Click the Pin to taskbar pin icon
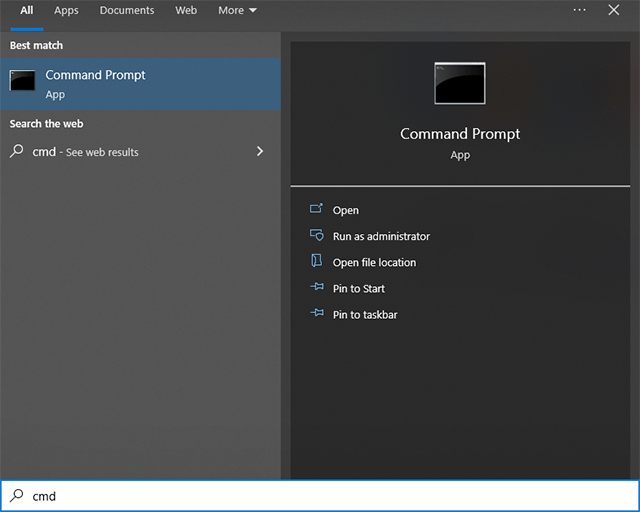This screenshot has width=640, height=512. [317, 313]
